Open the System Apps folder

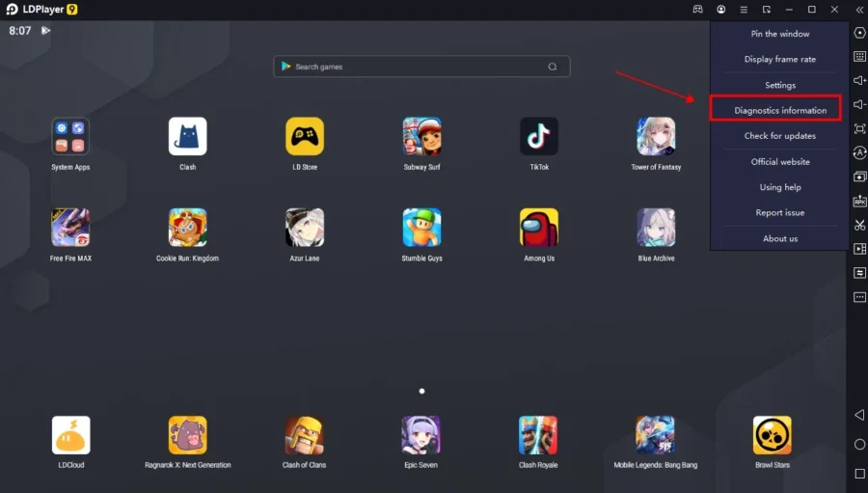tap(70, 136)
